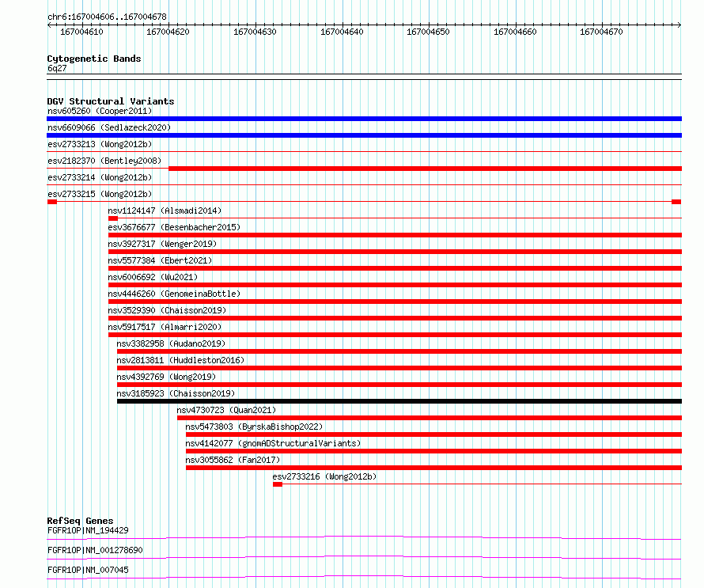The image size is (704, 588).
Task: Click the thick red bar of esv2182370
Action: tap(426, 169)
